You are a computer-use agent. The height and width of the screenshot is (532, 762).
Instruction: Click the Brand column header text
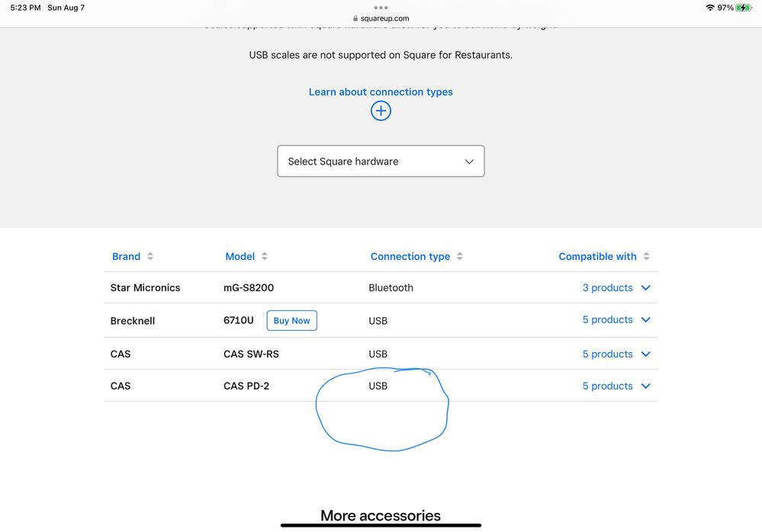(126, 257)
